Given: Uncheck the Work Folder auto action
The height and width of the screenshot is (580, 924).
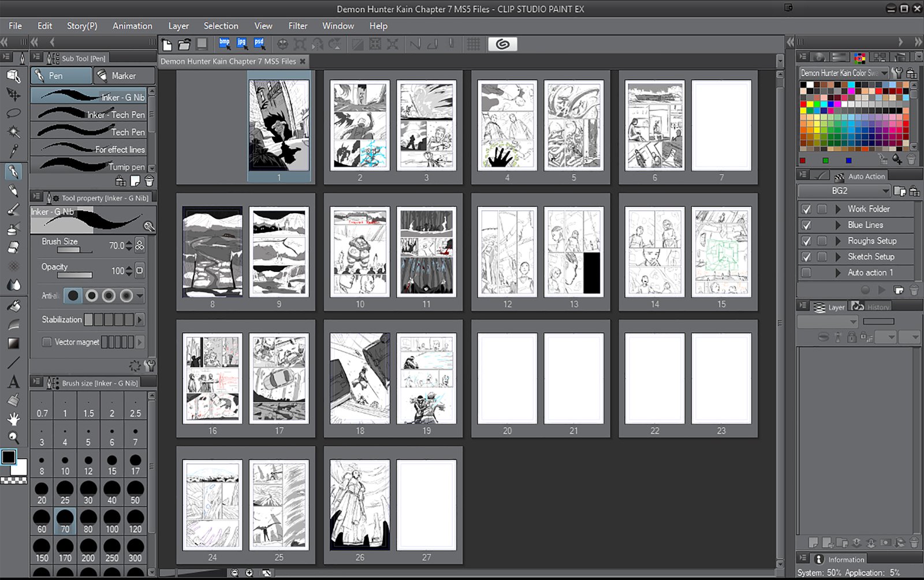Looking at the screenshot, I should (x=806, y=209).
